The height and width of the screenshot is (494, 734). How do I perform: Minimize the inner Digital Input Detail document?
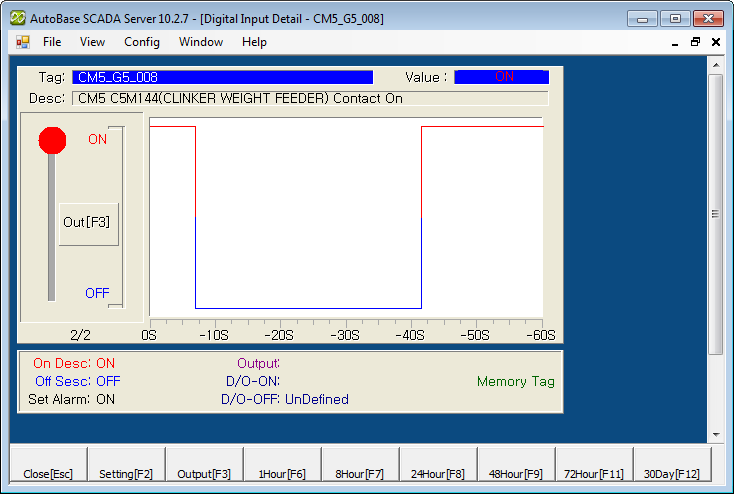pyautogui.click(x=675, y=43)
